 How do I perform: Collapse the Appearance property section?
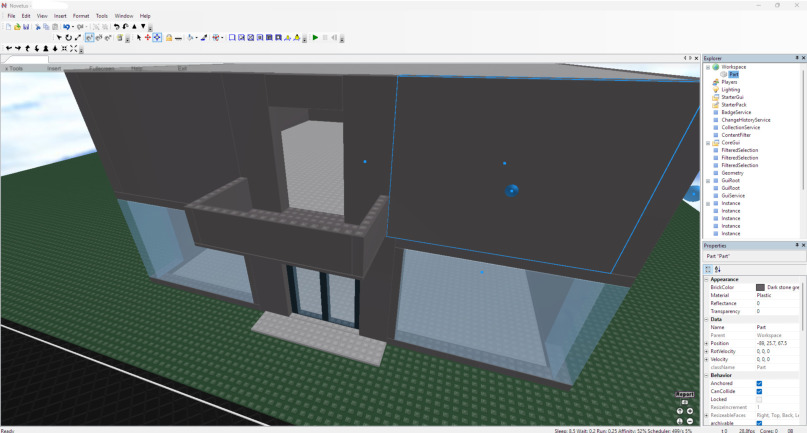(707, 279)
